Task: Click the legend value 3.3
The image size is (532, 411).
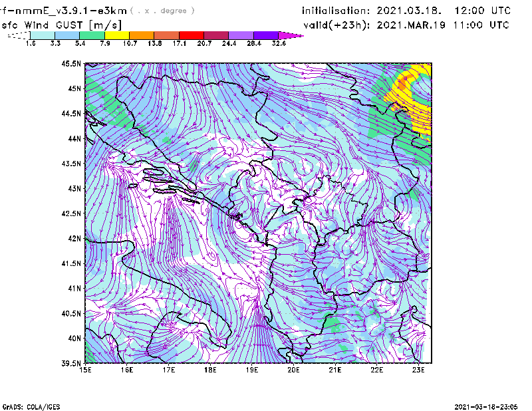Action: (x=55, y=43)
